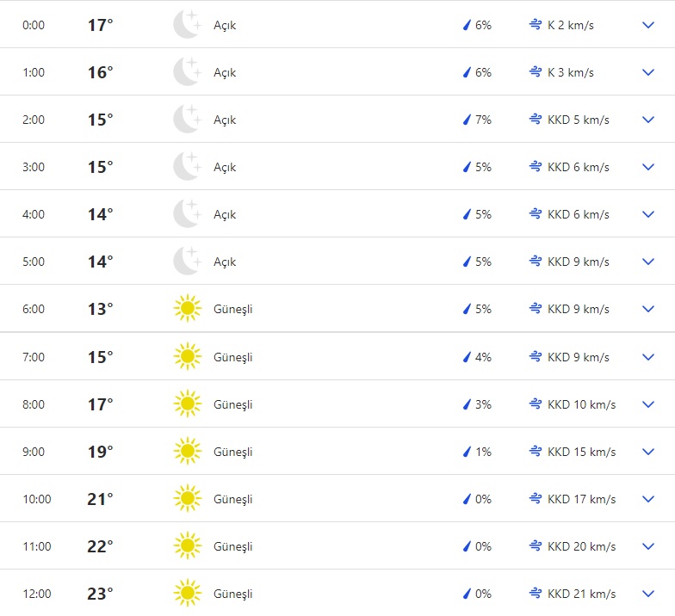This screenshot has height=616, width=675.
Task: Expand the 11:00 forecast row arrow
Action: pos(648,546)
